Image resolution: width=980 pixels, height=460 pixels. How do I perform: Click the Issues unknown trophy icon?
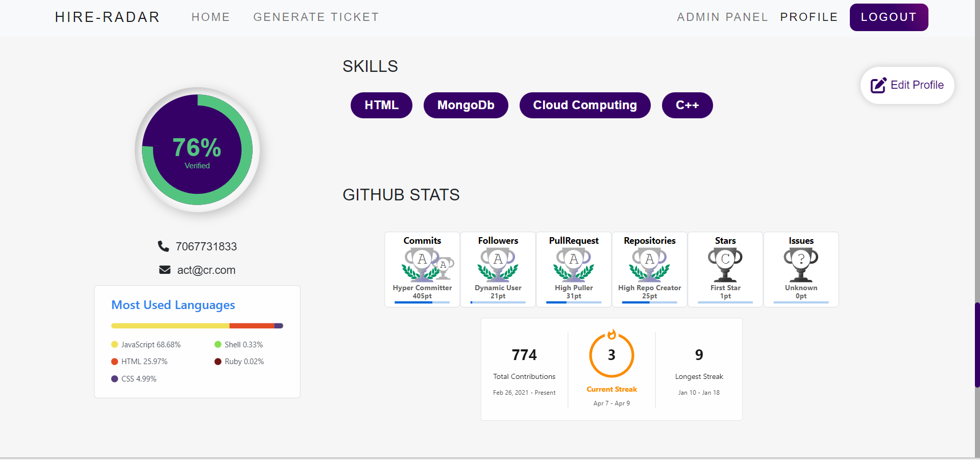(801, 265)
